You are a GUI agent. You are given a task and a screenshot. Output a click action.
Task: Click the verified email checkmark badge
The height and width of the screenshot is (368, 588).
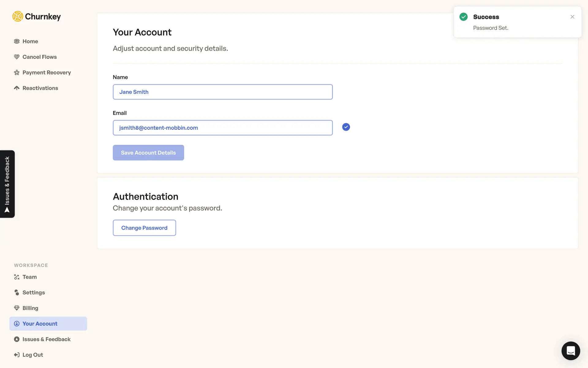pos(346,127)
